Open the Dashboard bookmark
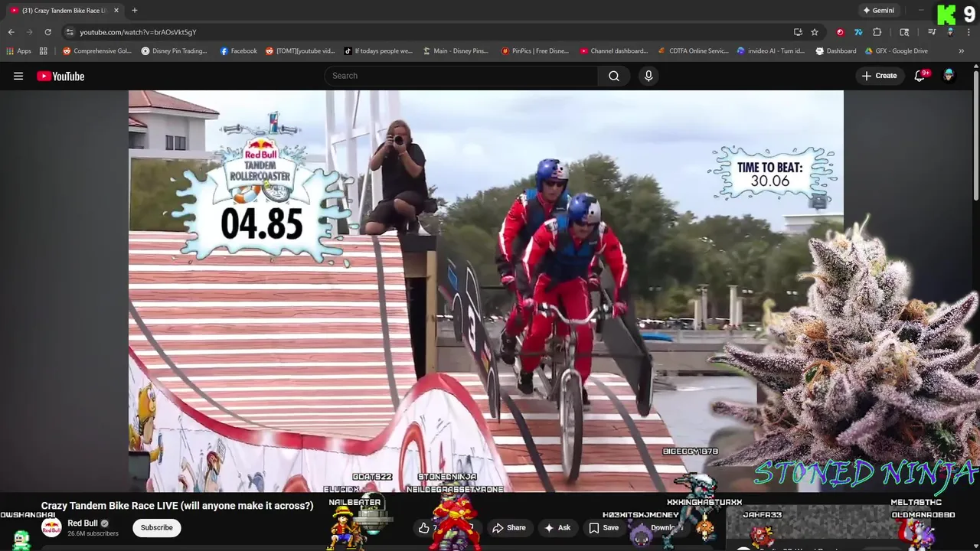This screenshot has height=551, width=980. click(x=836, y=51)
